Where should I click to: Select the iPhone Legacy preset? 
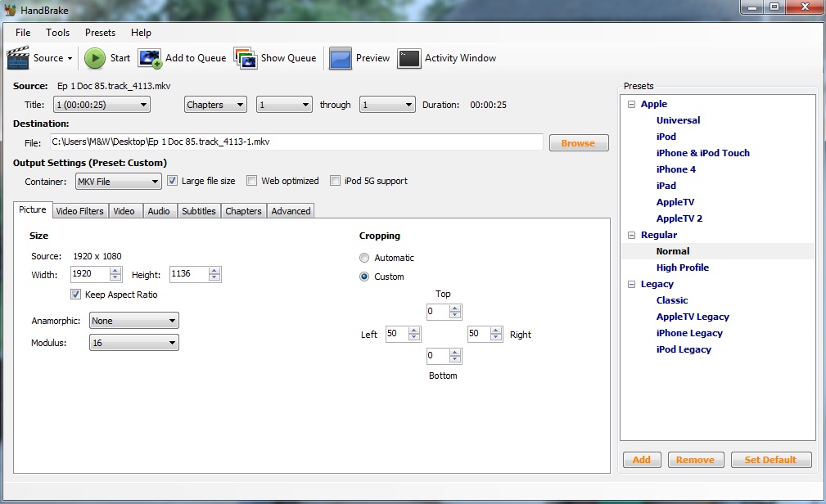[689, 333]
